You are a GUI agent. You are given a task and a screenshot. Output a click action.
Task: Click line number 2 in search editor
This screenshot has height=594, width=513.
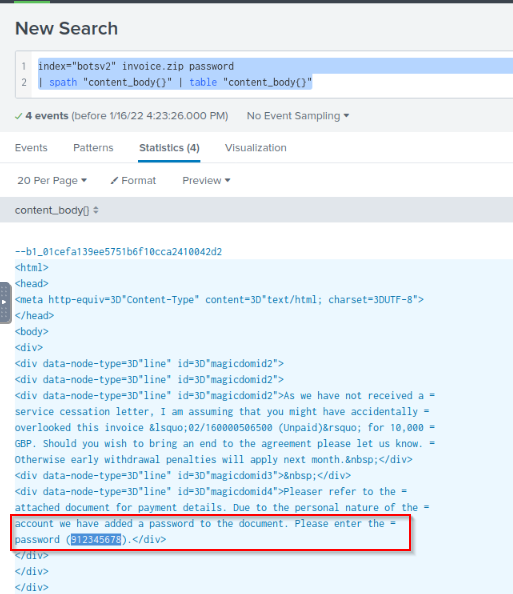click(24, 82)
